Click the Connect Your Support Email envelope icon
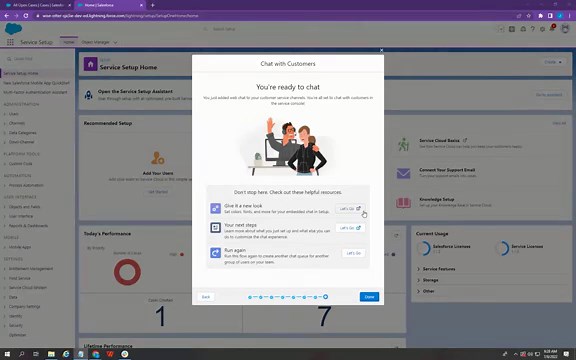 [403, 173]
